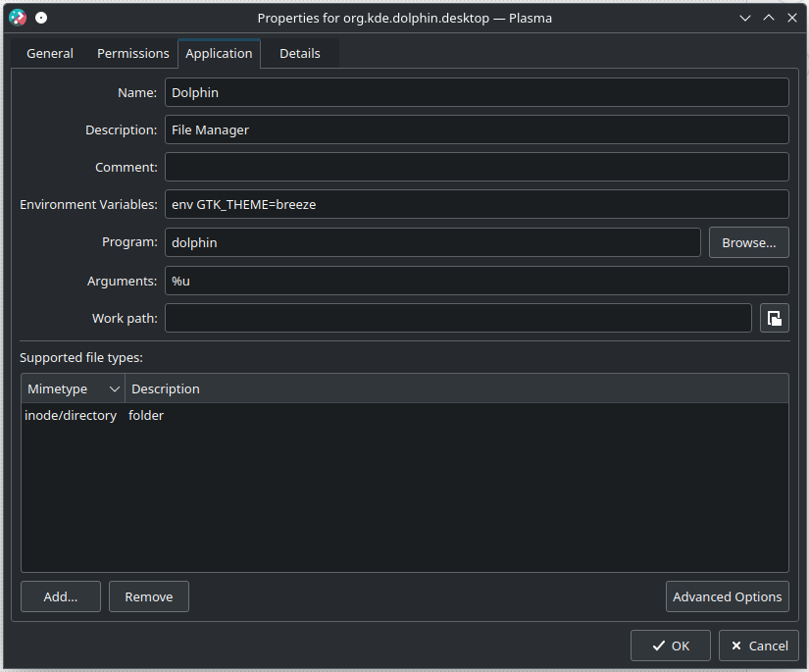Click the Program field containing dolphin
Image resolution: width=809 pixels, height=672 pixels.
[x=432, y=242]
